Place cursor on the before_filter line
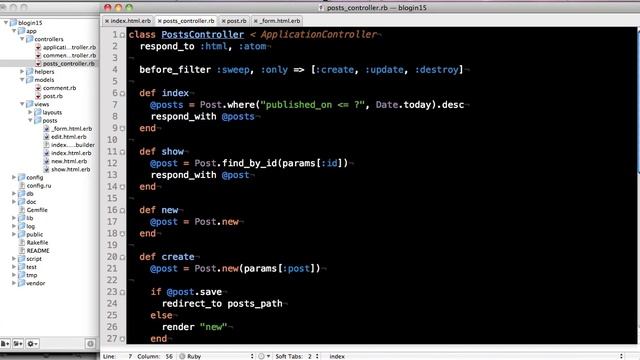 (x=301, y=70)
